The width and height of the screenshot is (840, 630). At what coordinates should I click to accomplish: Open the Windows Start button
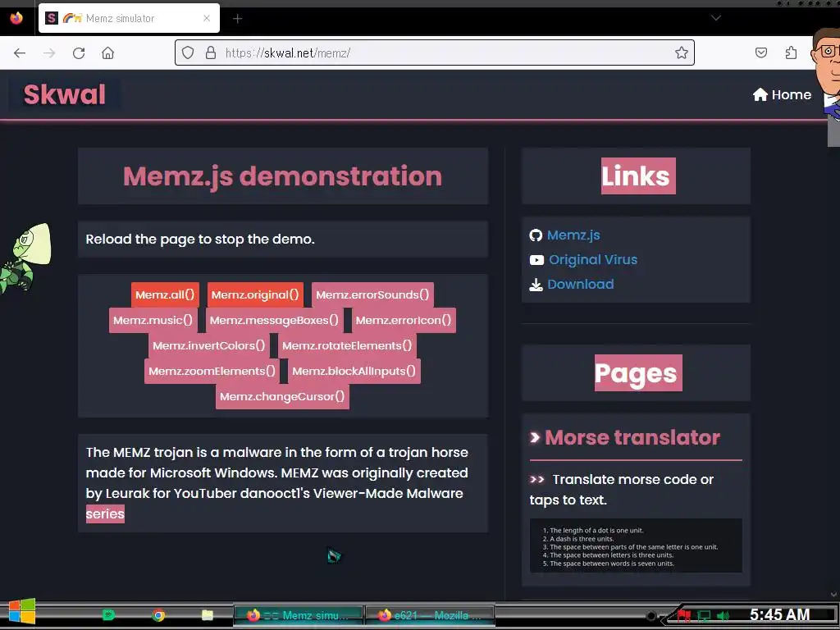21,610
